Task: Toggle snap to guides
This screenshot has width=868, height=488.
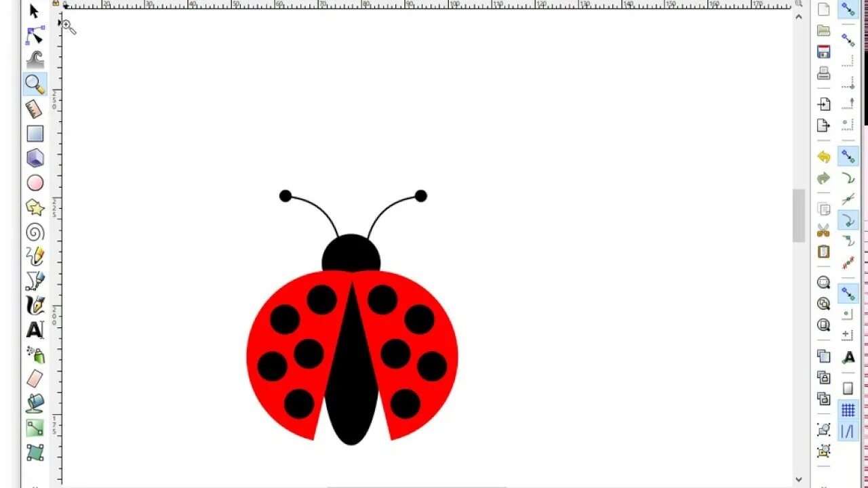Action: (848, 430)
